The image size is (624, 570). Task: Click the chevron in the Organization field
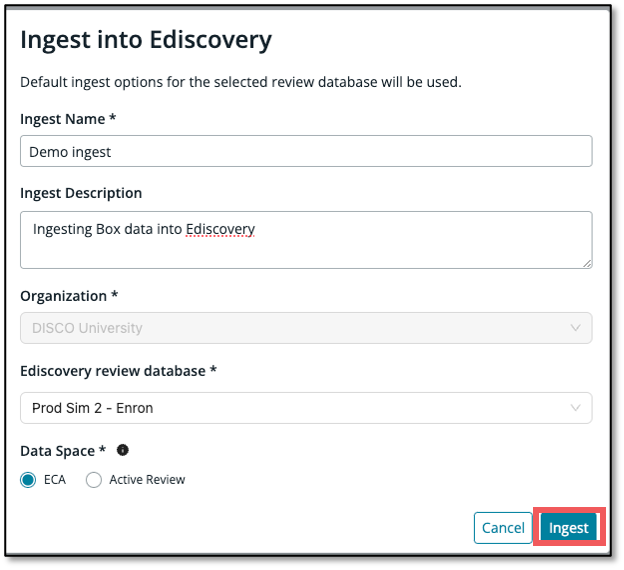point(575,328)
